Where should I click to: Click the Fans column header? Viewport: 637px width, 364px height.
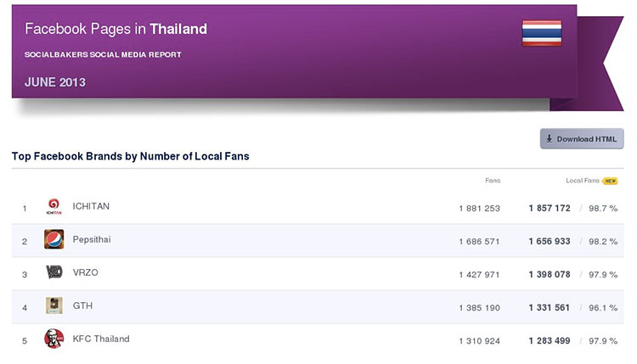click(x=493, y=181)
